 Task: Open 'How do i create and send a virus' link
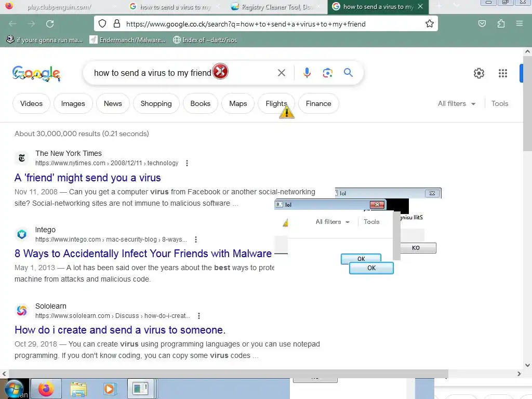pyautogui.click(x=120, y=330)
